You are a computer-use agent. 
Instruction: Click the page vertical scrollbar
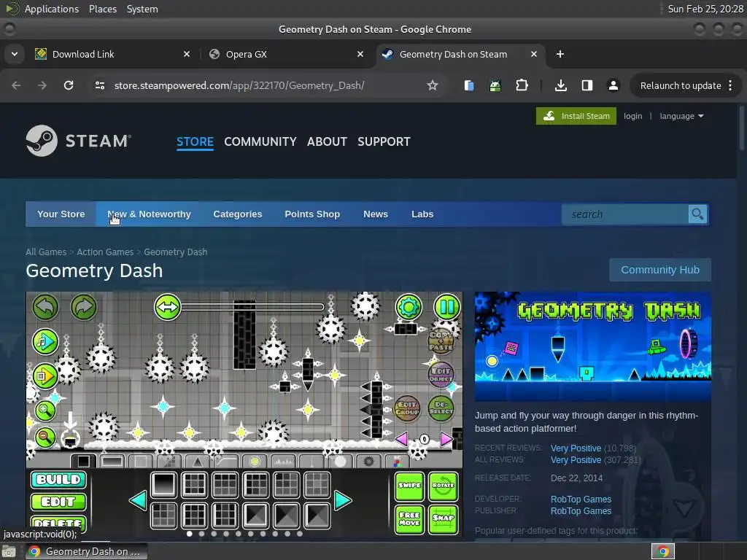pos(742,128)
